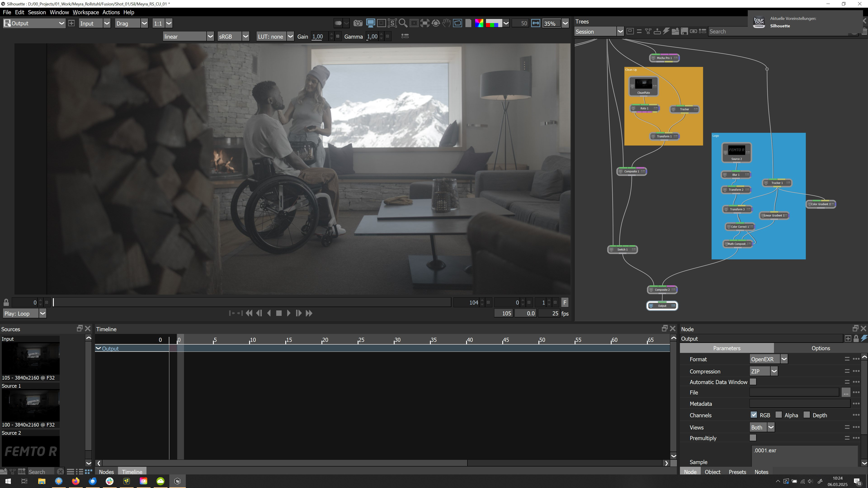The height and width of the screenshot is (488, 868).
Task: Toggle the blue monitor display icon
Action: coord(370,23)
